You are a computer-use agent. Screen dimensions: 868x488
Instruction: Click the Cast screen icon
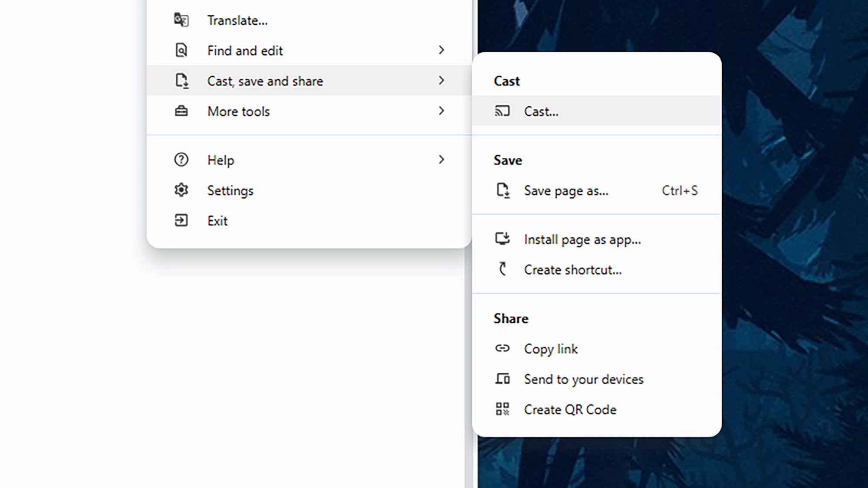point(502,111)
